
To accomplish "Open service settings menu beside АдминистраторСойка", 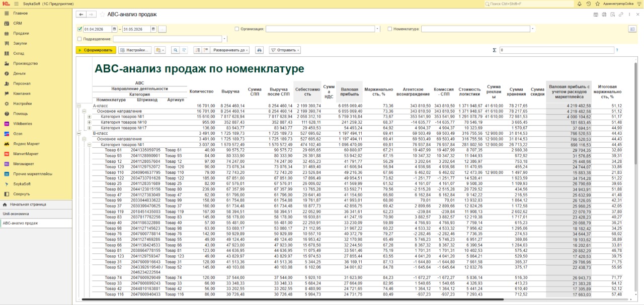I will pyautogui.click(x=638, y=4).
